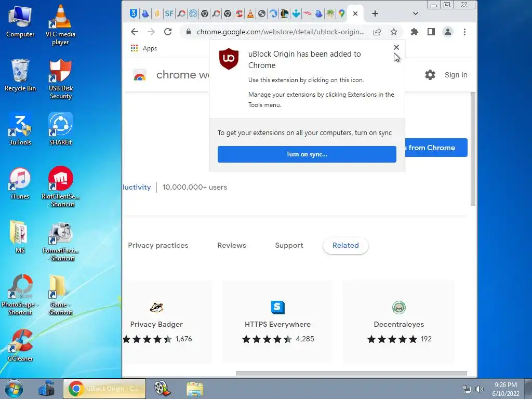Select the 3uTools desktop shortcut

pyautogui.click(x=20, y=129)
